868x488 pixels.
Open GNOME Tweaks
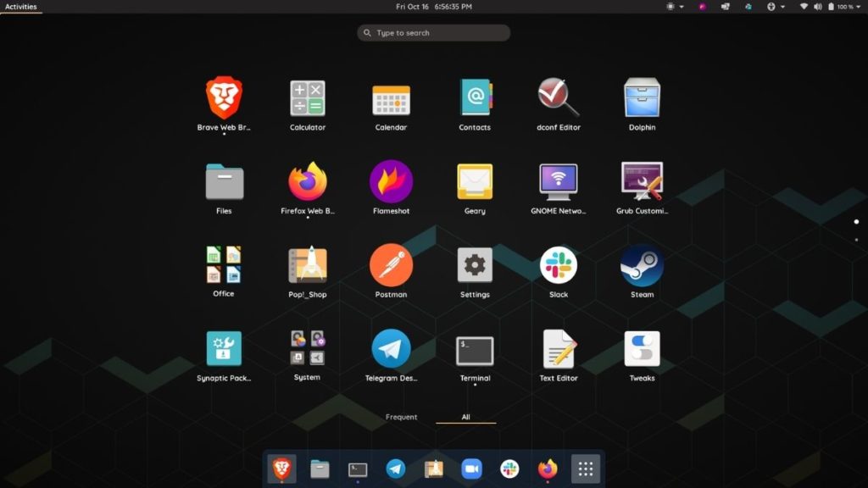[x=642, y=349]
